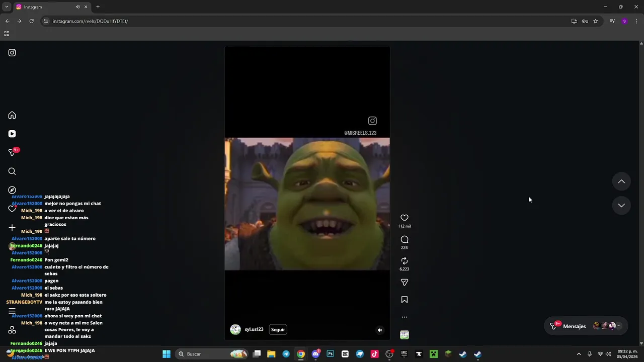Go back in browser history
This screenshot has width=644, height=362.
tap(7, 21)
